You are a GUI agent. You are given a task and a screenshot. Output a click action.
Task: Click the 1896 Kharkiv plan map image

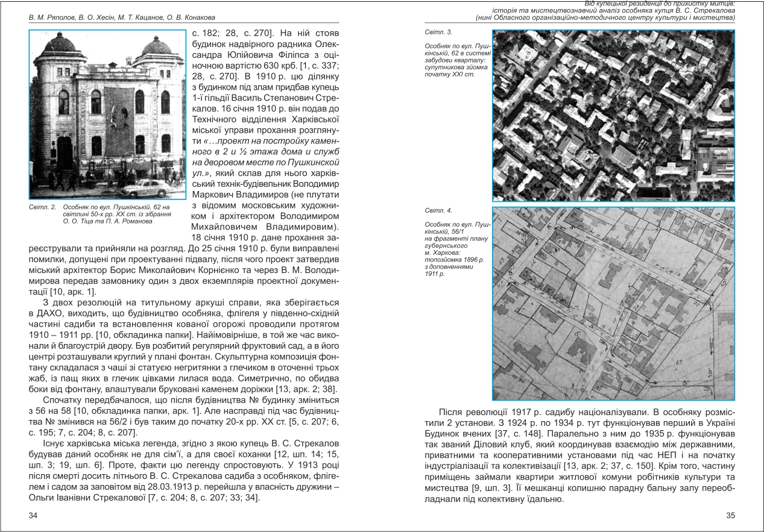pyautogui.click(x=613, y=304)
